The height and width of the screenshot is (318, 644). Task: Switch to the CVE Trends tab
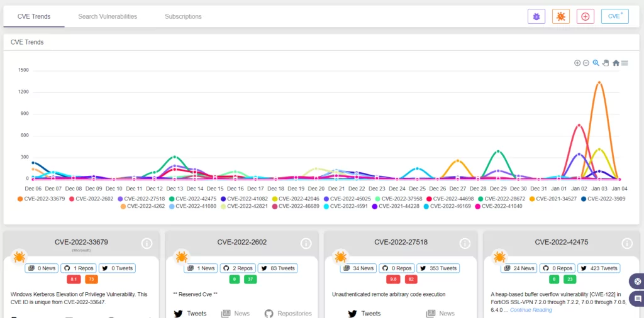(x=34, y=16)
